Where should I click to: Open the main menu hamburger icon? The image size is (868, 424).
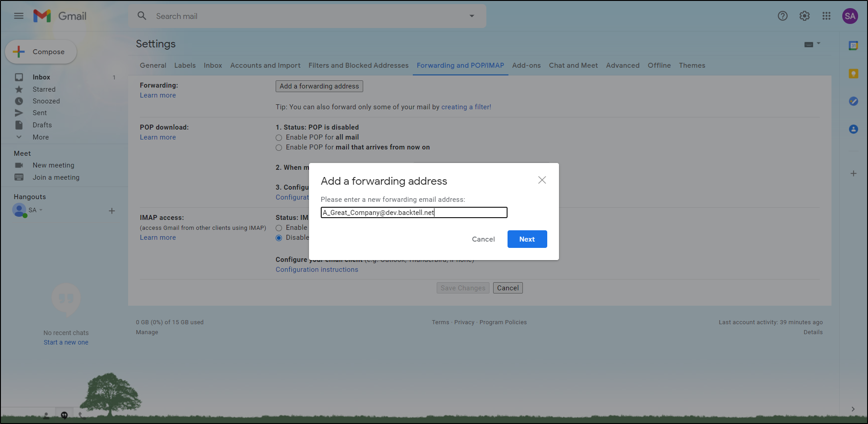[18, 16]
